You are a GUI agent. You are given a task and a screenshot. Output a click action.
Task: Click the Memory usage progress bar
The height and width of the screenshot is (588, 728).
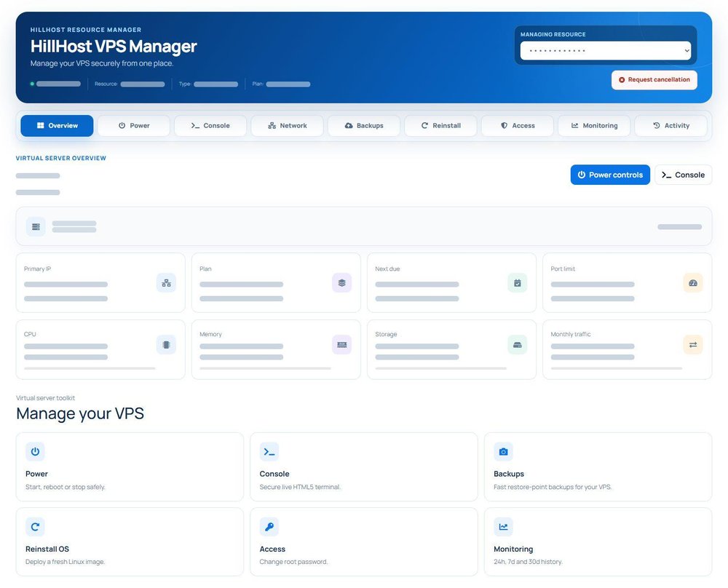265,368
